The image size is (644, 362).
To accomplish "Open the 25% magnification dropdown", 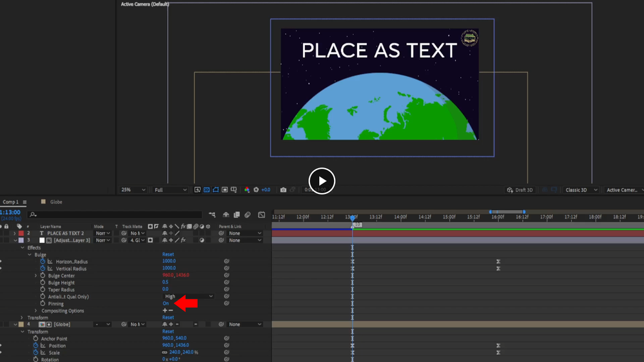I will [133, 190].
